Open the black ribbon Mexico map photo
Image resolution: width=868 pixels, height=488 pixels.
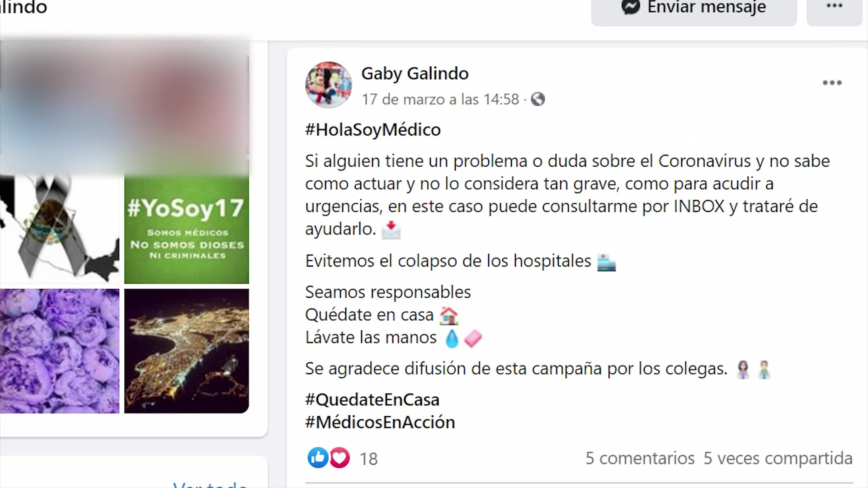click(59, 230)
